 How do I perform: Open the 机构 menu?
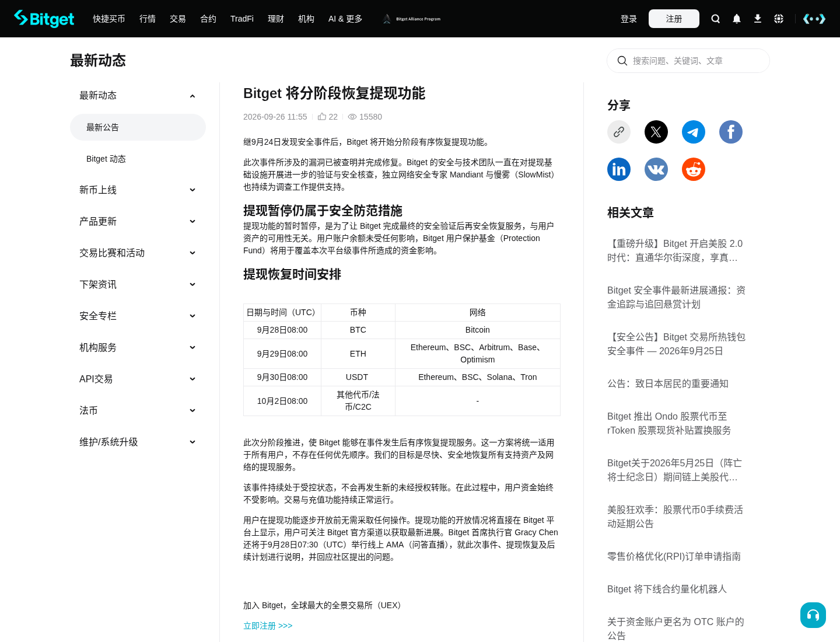point(306,19)
